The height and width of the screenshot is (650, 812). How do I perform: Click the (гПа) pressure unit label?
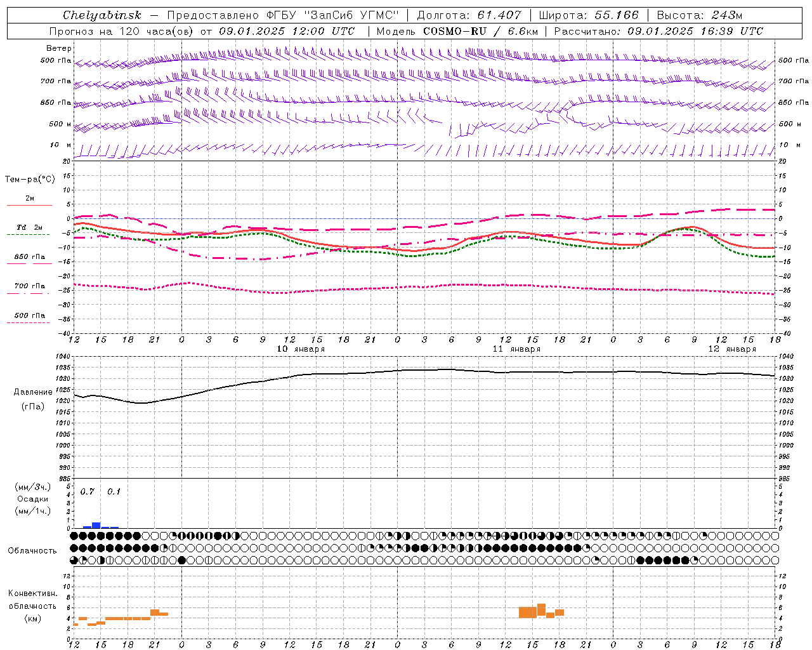33,407
